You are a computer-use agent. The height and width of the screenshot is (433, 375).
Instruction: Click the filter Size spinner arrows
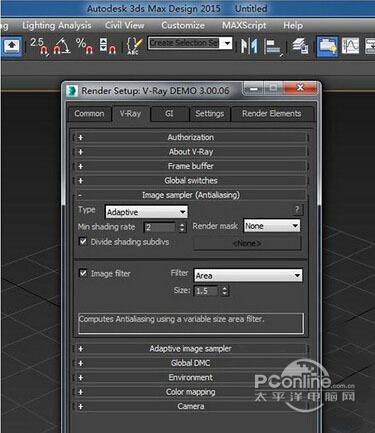[x=225, y=291]
